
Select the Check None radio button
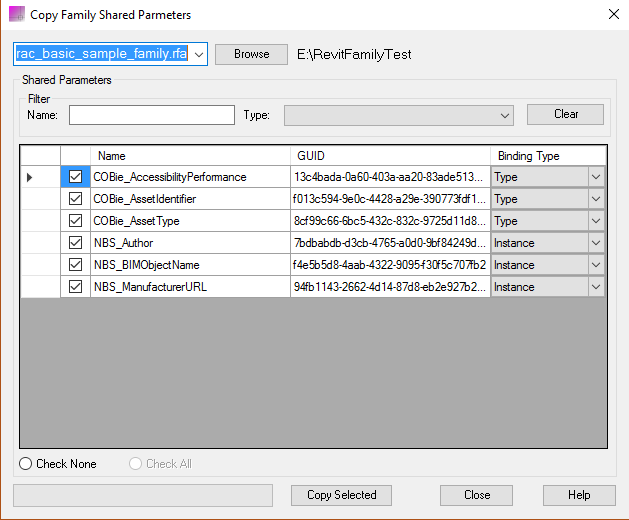[x=26, y=464]
